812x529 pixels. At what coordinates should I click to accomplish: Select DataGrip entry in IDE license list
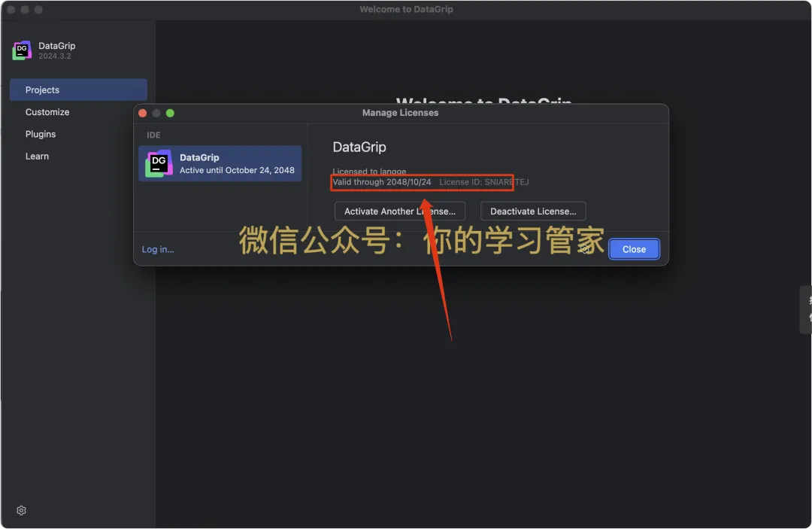click(220, 163)
